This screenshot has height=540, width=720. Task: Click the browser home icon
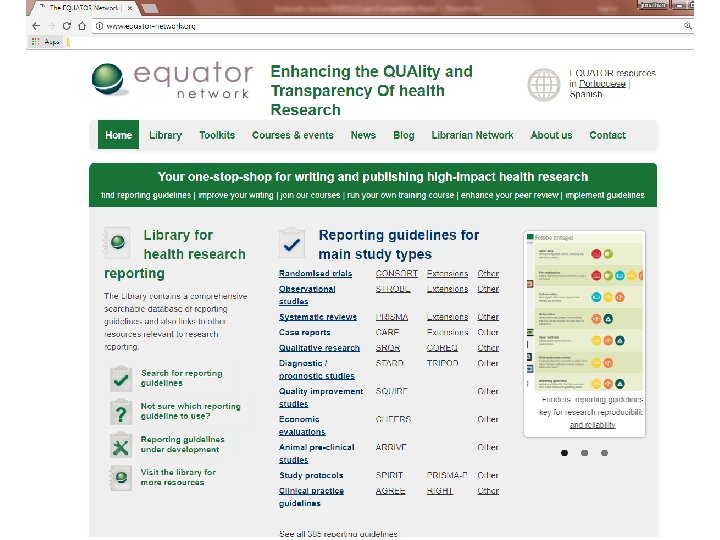point(82,26)
